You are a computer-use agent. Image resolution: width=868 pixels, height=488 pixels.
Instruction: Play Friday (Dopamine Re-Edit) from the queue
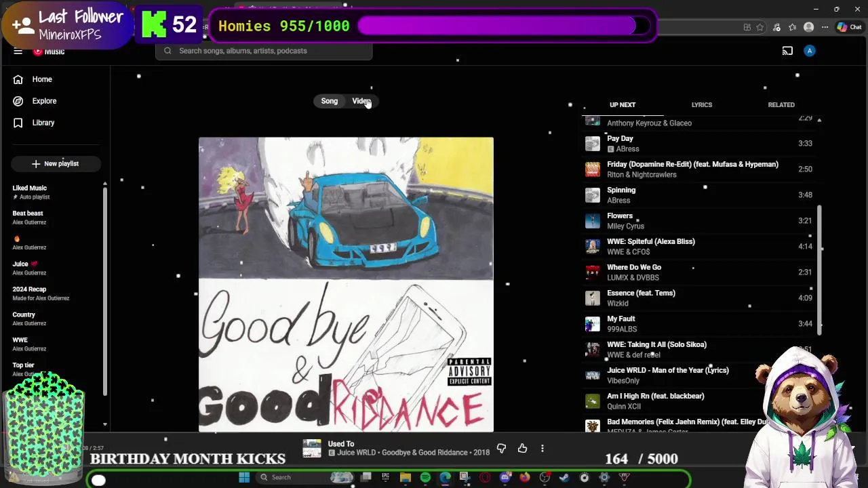pyautogui.click(x=698, y=169)
